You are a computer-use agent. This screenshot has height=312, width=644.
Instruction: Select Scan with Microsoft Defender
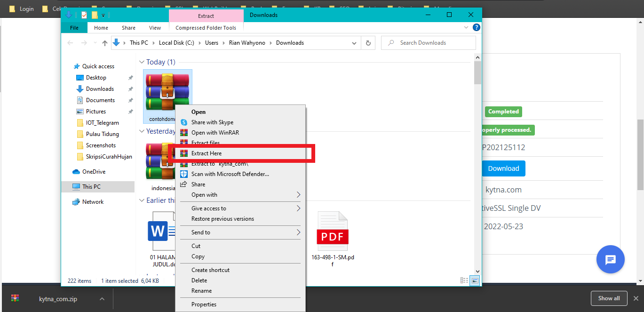pyautogui.click(x=230, y=174)
